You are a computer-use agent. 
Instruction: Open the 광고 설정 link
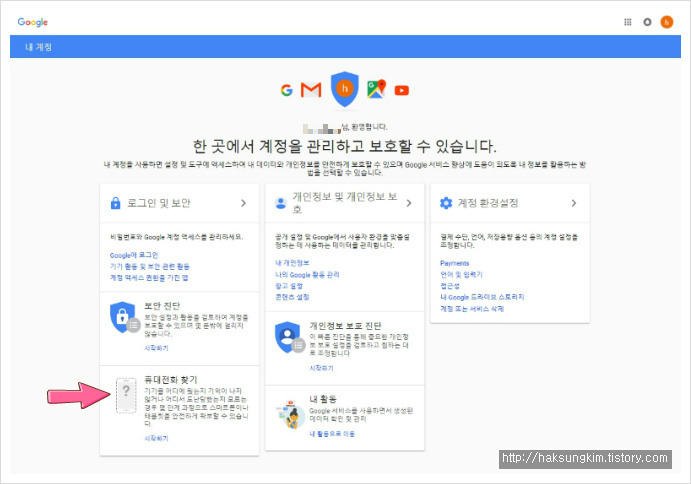pyautogui.click(x=289, y=286)
